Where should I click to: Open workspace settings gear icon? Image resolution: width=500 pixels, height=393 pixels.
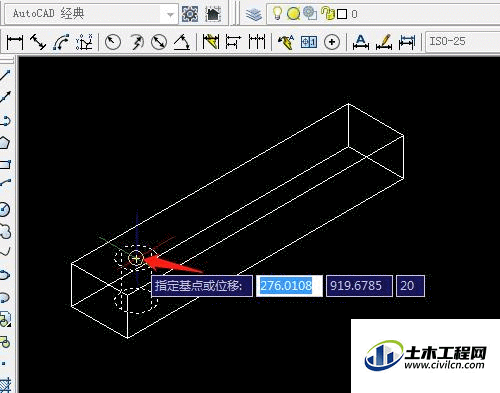click(190, 14)
